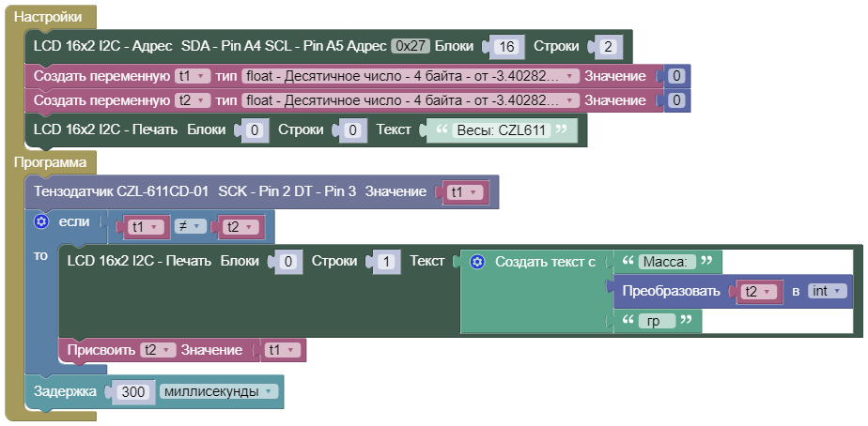868x426 pixels.
Task: Edit the Весы: CZL611 text field
Action: pyautogui.click(x=501, y=130)
